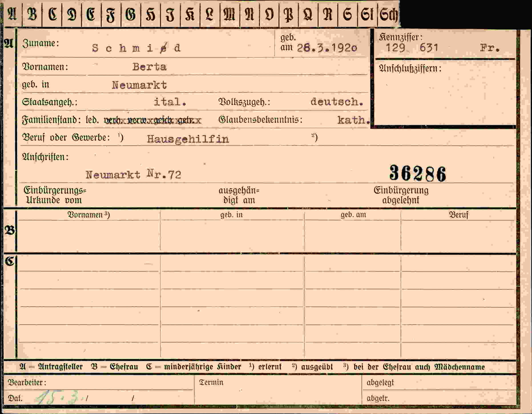Image resolution: width=532 pixels, height=414 pixels.
Task: Click the birthplace "Neumarkt" entry
Action: (x=139, y=85)
